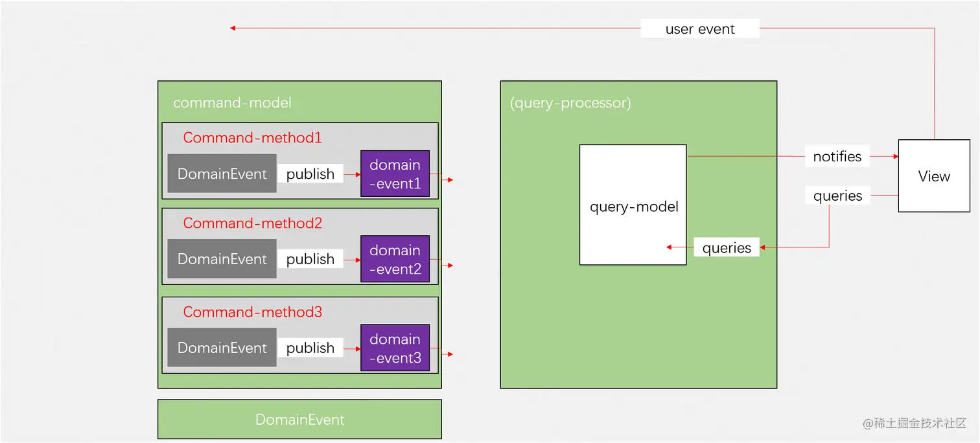
Task: Click the Command-method2 header text
Action: pos(252,223)
